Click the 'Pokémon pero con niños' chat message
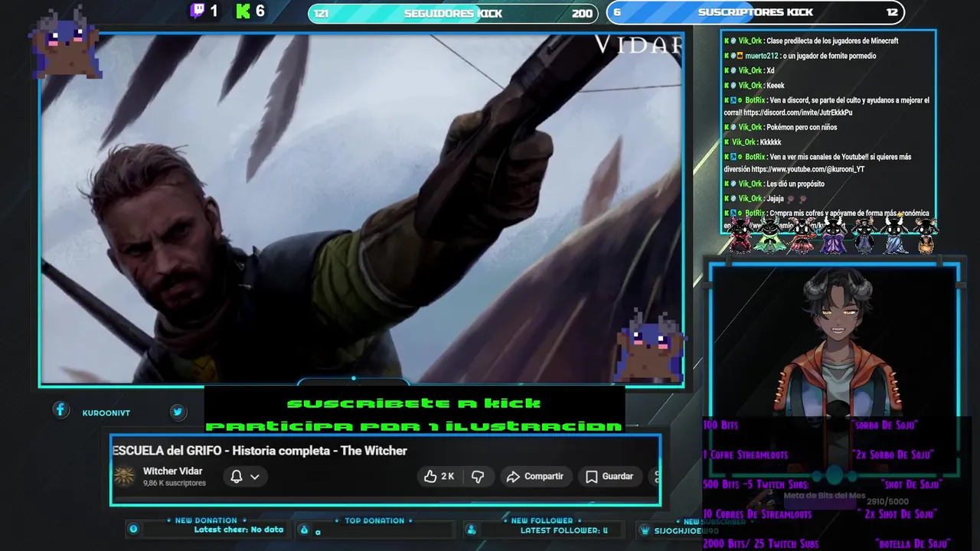This screenshot has width=980, height=551. coord(801,127)
